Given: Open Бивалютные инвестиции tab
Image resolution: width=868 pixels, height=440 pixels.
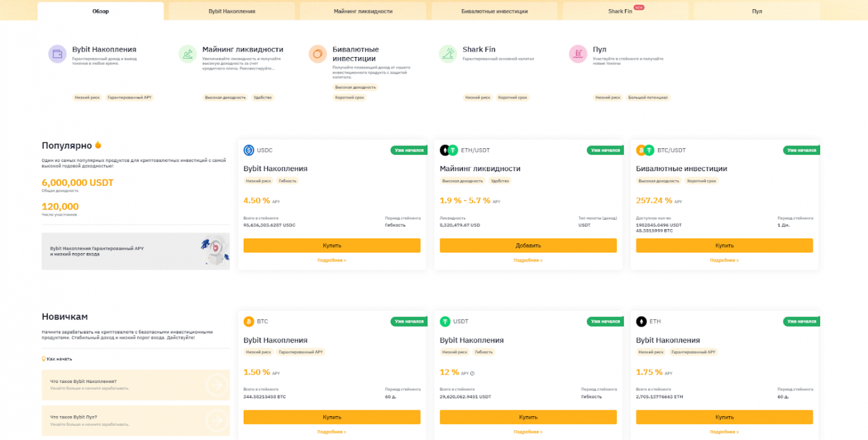Looking at the screenshot, I should (x=494, y=11).
